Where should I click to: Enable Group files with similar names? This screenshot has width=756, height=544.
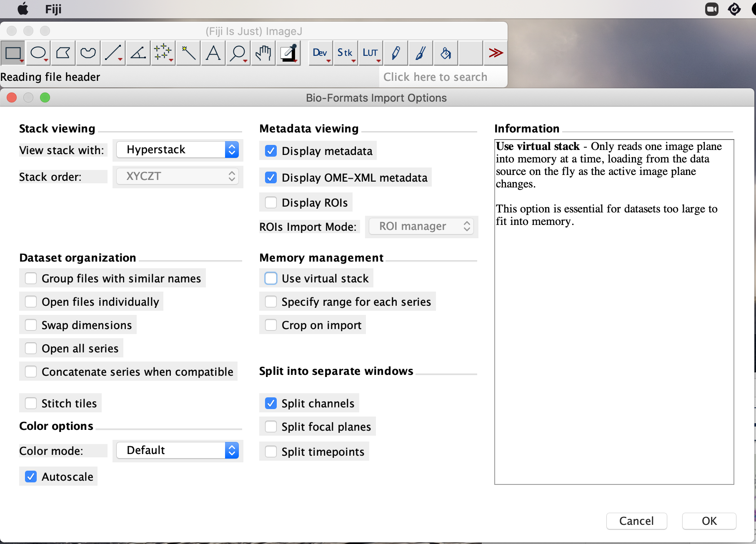pos(31,278)
